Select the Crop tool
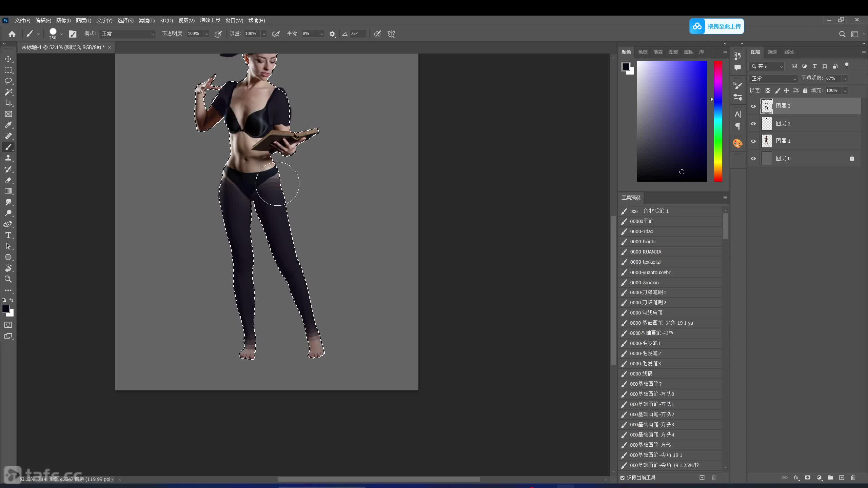 pos(8,103)
